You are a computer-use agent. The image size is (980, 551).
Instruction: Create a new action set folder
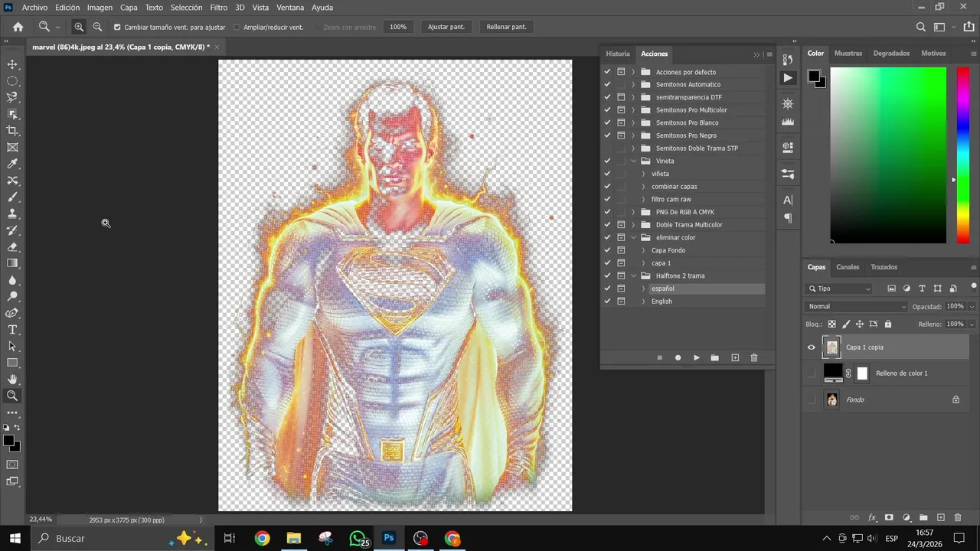714,357
